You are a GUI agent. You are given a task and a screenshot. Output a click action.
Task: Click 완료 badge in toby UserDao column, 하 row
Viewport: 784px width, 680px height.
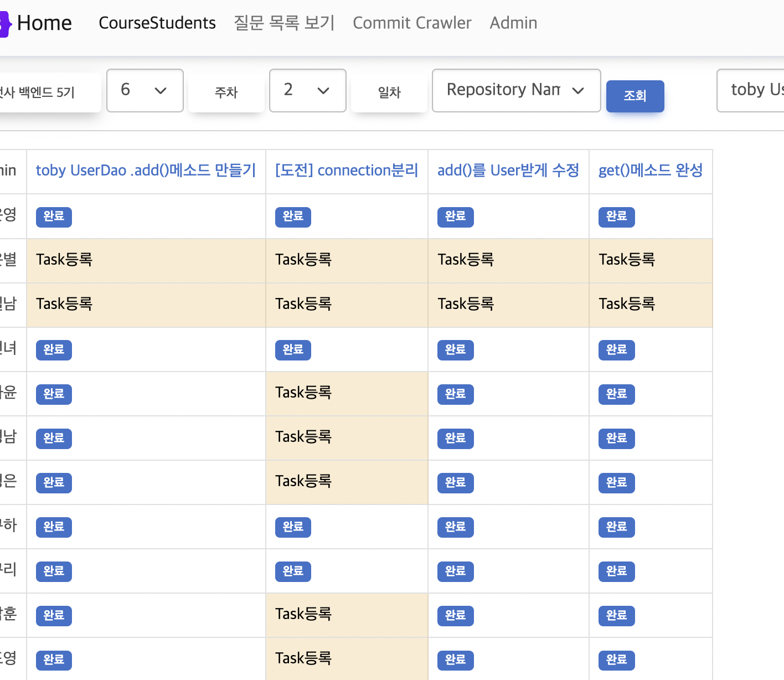[54, 527]
